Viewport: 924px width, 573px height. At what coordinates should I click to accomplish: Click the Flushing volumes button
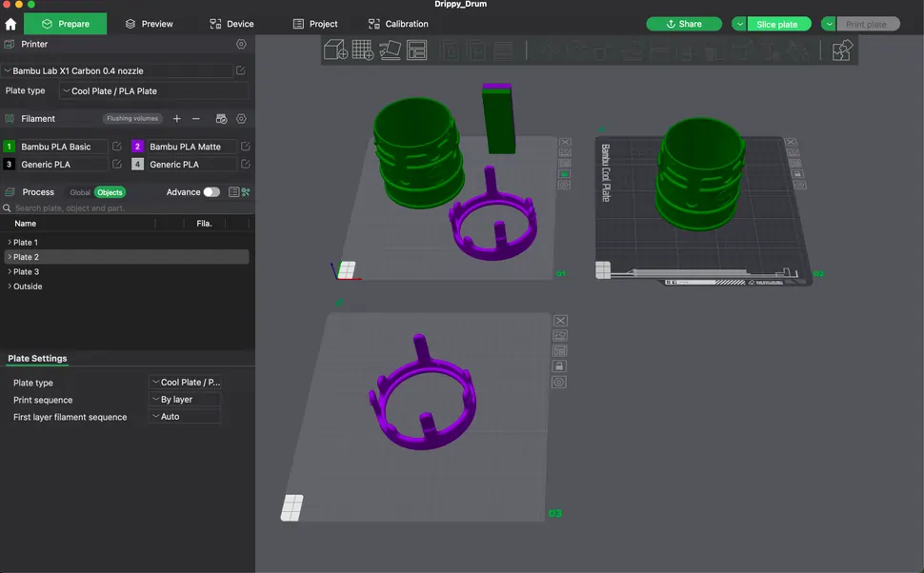pos(132,119)
